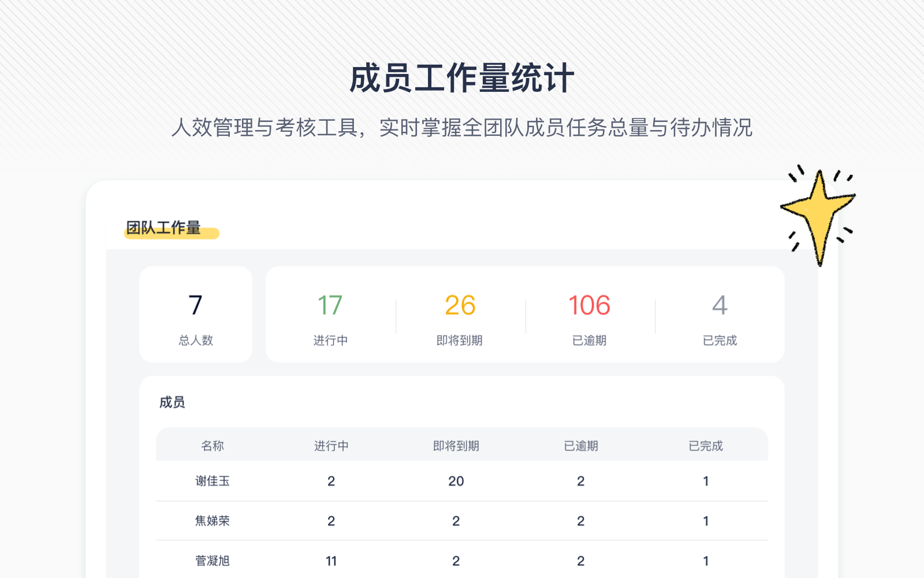This screenshot has height=578, width=924.
Task: Sort by 已逾期 table column header
Action: point(580,446)
